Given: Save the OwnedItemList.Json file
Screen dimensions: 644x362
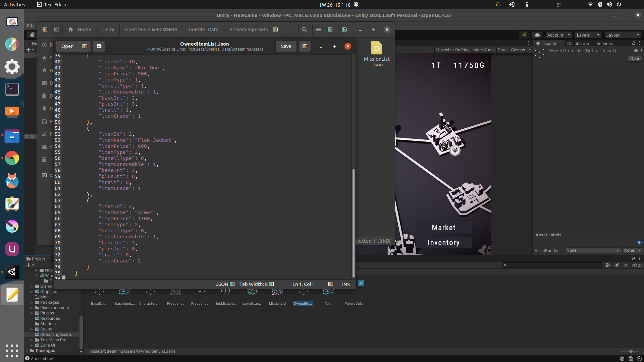Looking at the screenshot, I should click(286, 46).
